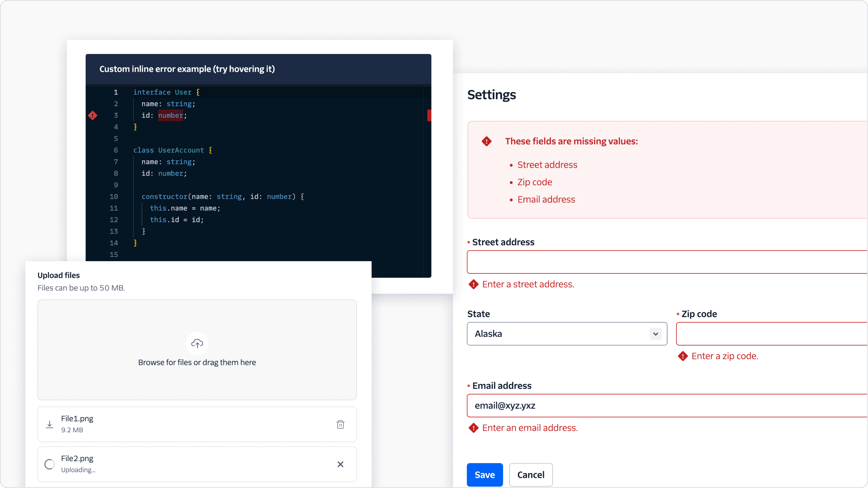Click the Save button
The height and width of the screenshot is (488, 868).
point(485,474)
